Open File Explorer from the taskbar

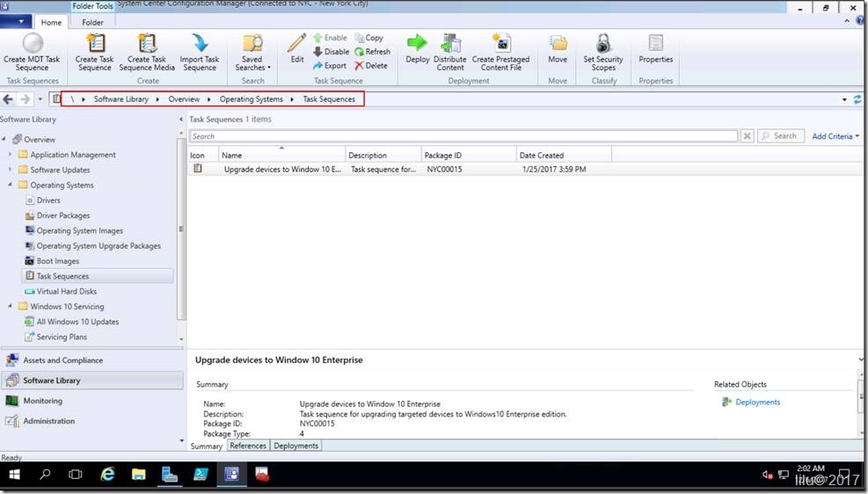pyautogui.click(x=138, y=474)
